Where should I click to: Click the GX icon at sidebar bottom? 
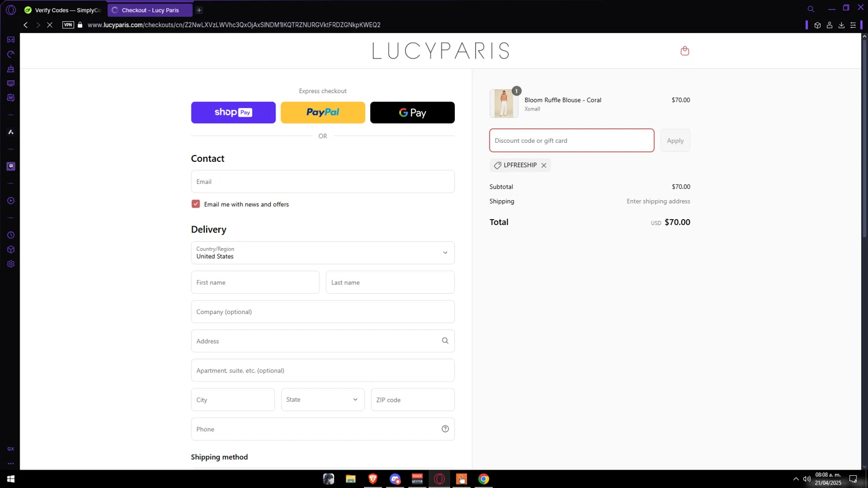(x=10, y=449)
